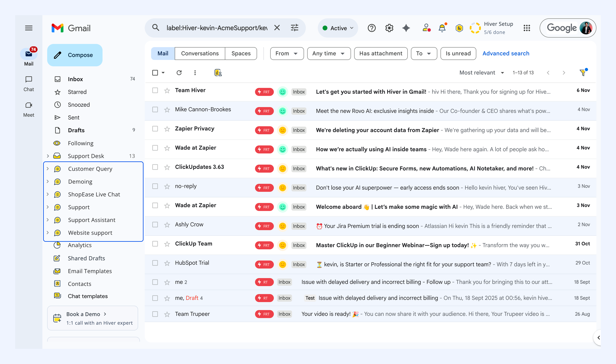Select the Mike Cannon-Brookes email checkbox

pos(155,109)
